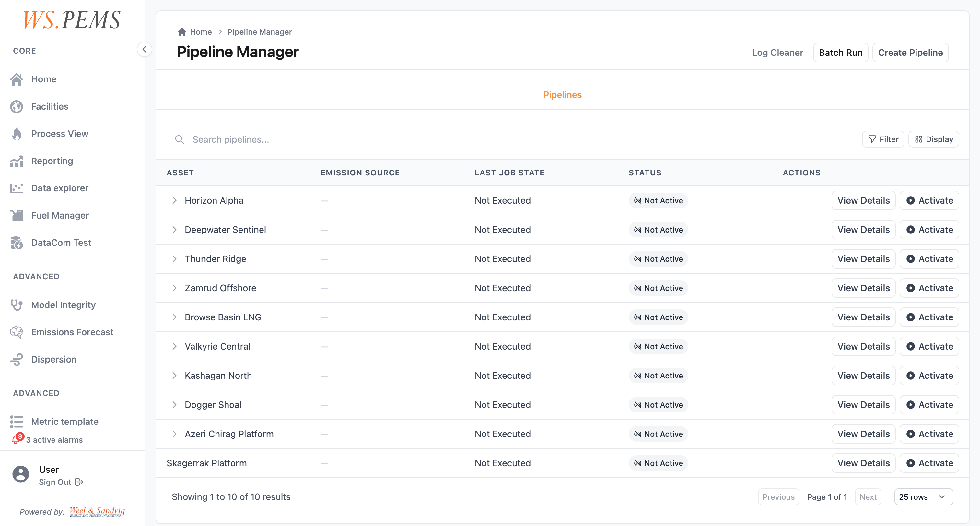
Task: Click the Next page button
Action: (868, 497)
